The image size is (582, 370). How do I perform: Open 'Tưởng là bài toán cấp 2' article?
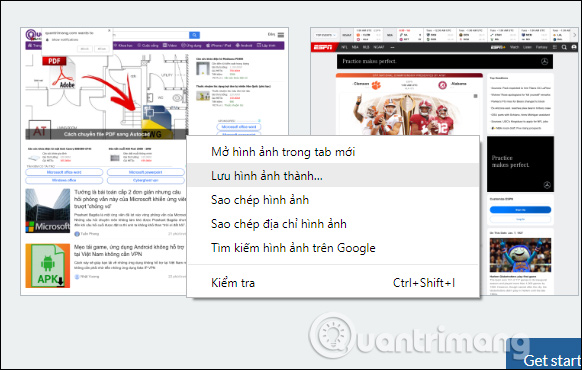130,199
